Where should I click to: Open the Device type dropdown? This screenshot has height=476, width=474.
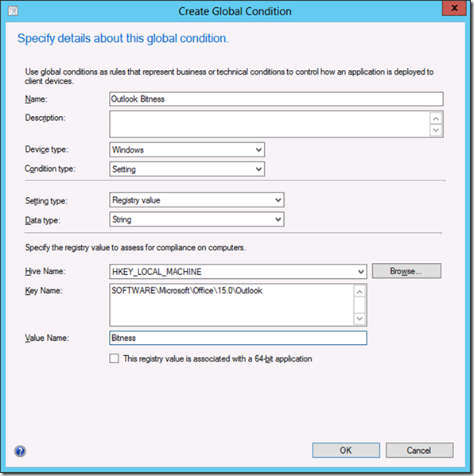pos(187,149)
